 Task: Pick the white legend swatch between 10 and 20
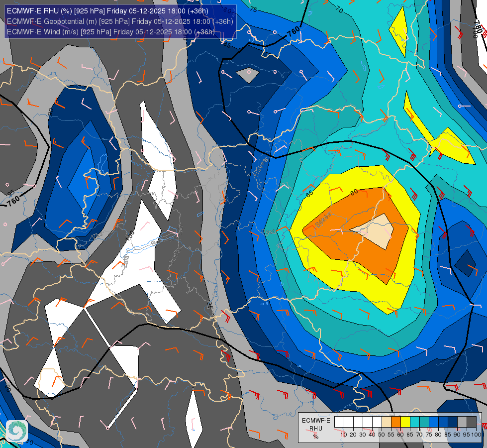click(x=349, y=422)
